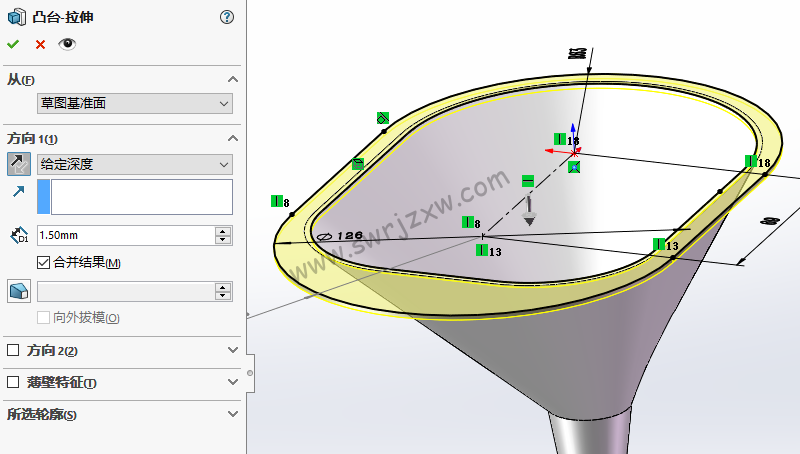Increase depth with the up spinner arrow
This screenshot has height=454, width=800.
(223, 231)
